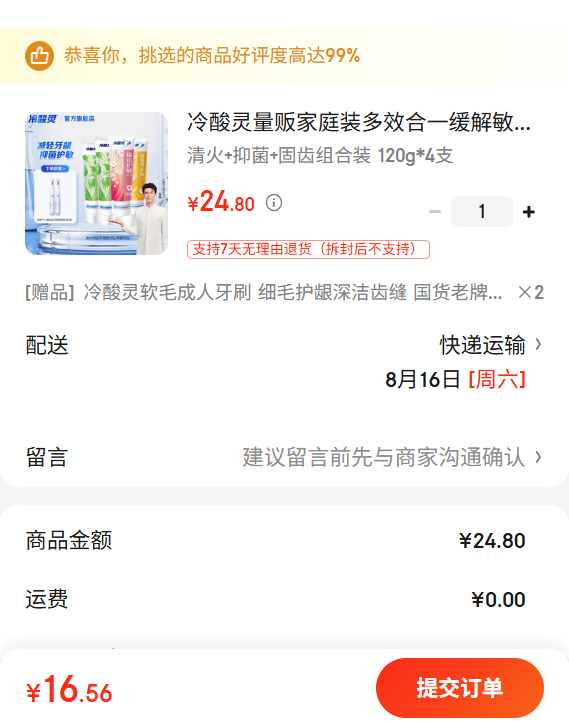Click the thumbs-up rating icon

click(x=39, y=56)
